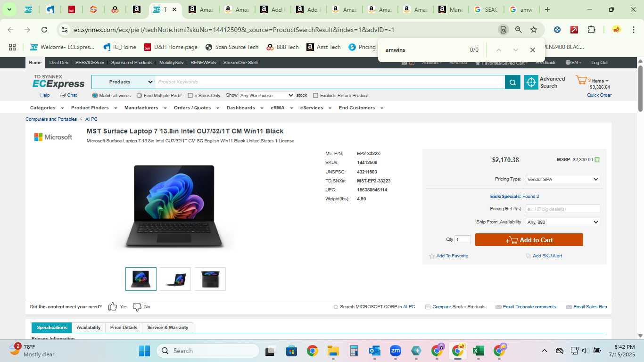Expand the Dashboards menu

[245, 108]
